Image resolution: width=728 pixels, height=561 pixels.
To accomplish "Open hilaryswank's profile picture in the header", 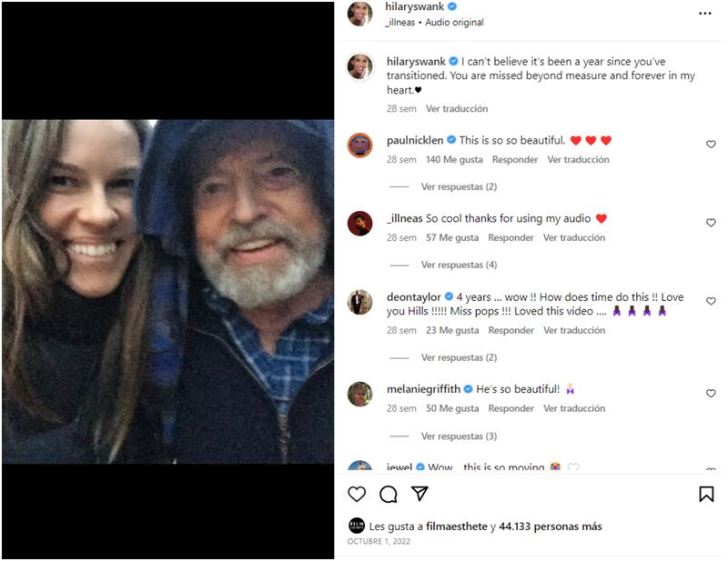I will coord(359,15).
